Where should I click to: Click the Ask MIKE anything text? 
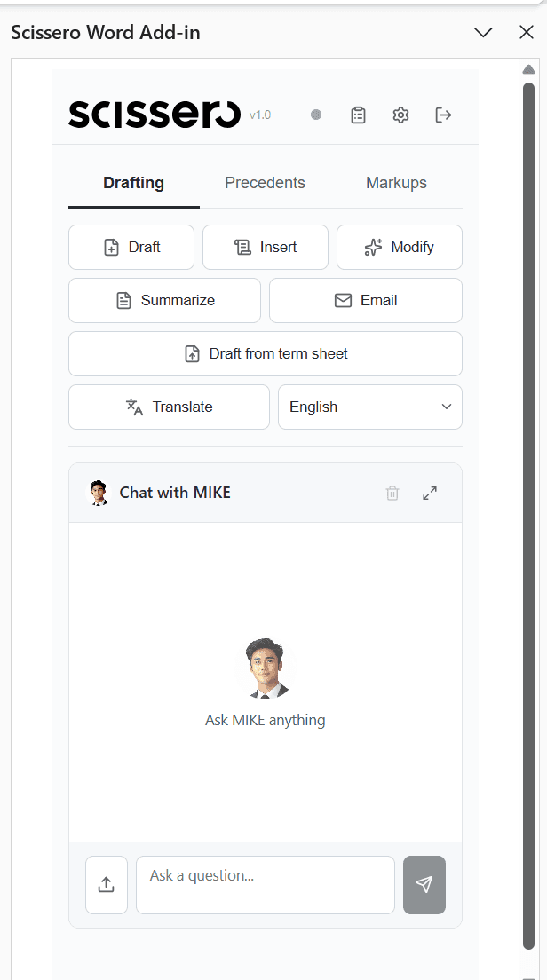tap(265, 720)
